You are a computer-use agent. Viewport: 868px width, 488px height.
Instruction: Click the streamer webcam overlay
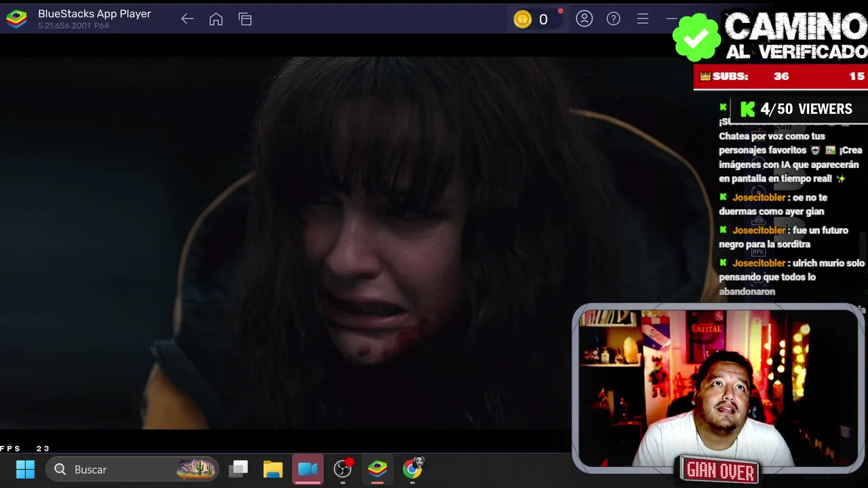pyautogui.click(x=718, y=388)
